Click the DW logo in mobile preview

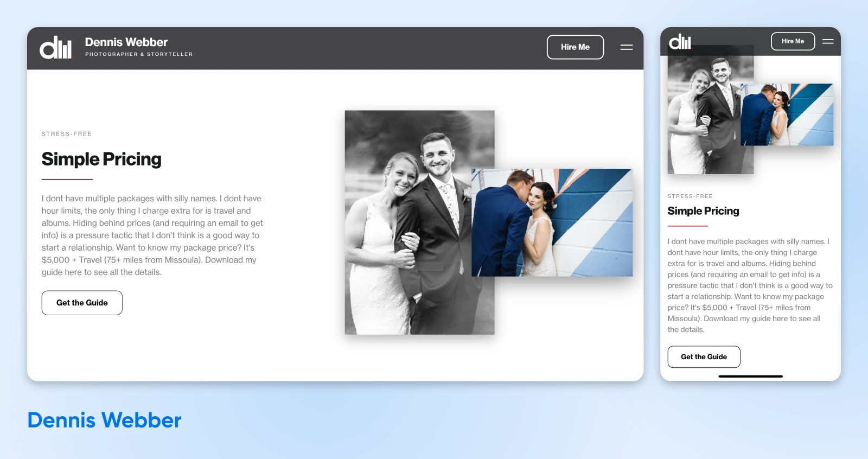click(x=680, y=42)
